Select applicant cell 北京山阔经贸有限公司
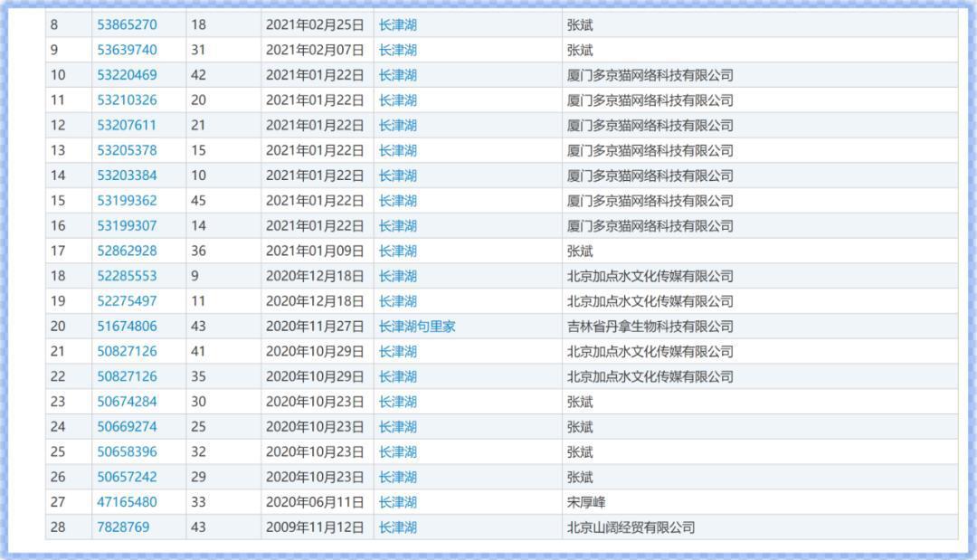 point(631,527)
